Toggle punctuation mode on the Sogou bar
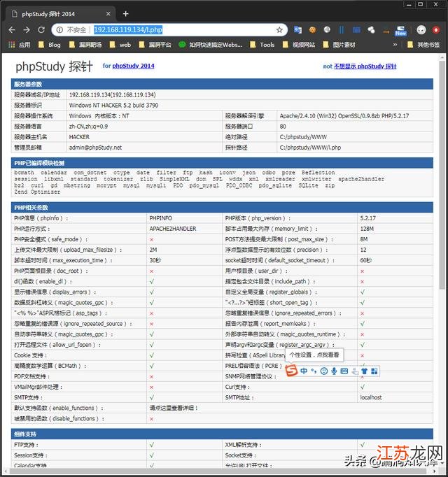 [314, 371]
